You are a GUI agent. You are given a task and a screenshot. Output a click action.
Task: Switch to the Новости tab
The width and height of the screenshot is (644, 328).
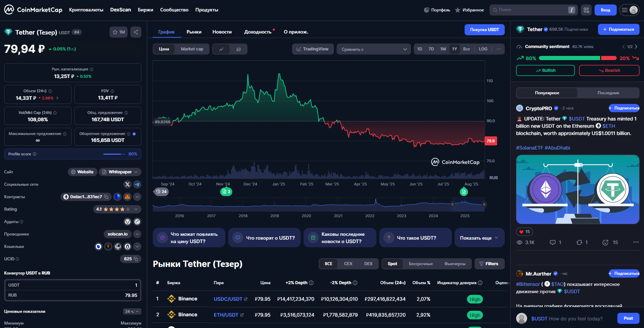[x=222, y=32]
